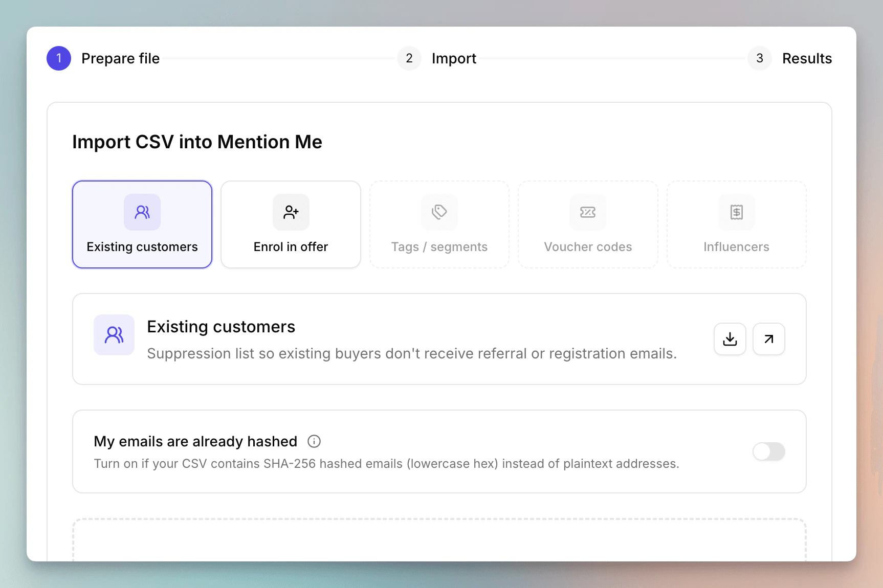The image size is (883, 588).
Task: Select the Existing customers import card
Action: pyautogui.click(x=142, y=224)
